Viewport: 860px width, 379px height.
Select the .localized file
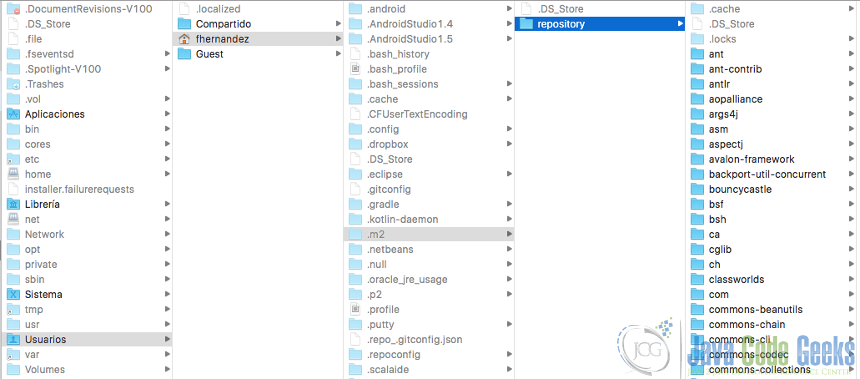tap(218, 9)
